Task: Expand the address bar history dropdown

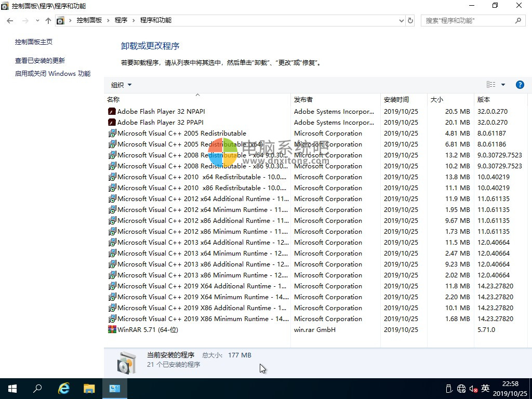Action: 401,21
